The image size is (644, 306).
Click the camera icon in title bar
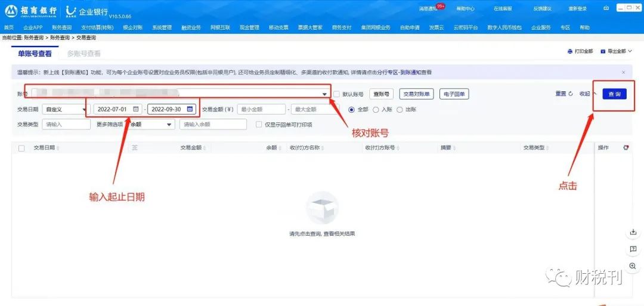tap(606, 8)
